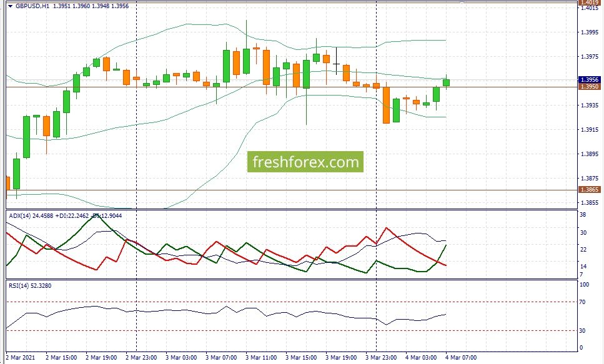Viewport: 604px width, 364px height.
Task: Click the ADX scale value 38
Action: pyautogui.click(x=583, y=215)
